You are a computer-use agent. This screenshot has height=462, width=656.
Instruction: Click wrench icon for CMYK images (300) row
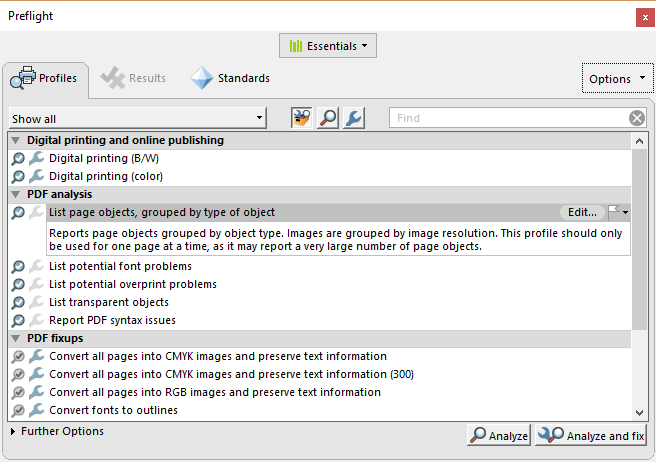coord(37,374)
